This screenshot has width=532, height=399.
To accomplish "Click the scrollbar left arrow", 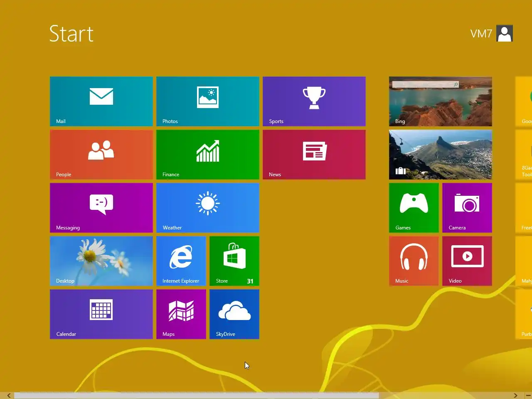I will click(8, 395).
